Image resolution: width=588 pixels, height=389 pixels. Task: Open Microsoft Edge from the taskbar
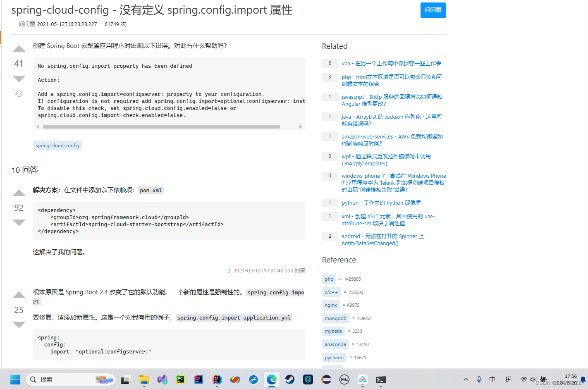coord(271,379)
